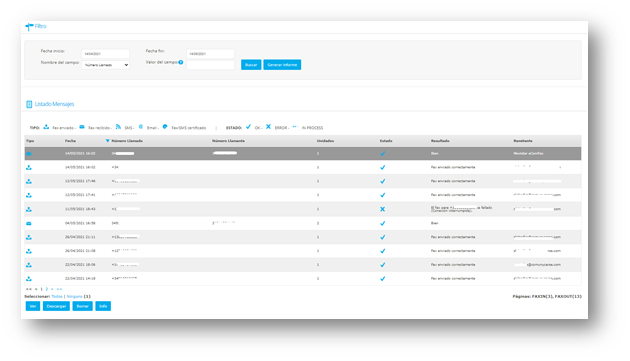Click the Email legend icon

pos(141,127)
